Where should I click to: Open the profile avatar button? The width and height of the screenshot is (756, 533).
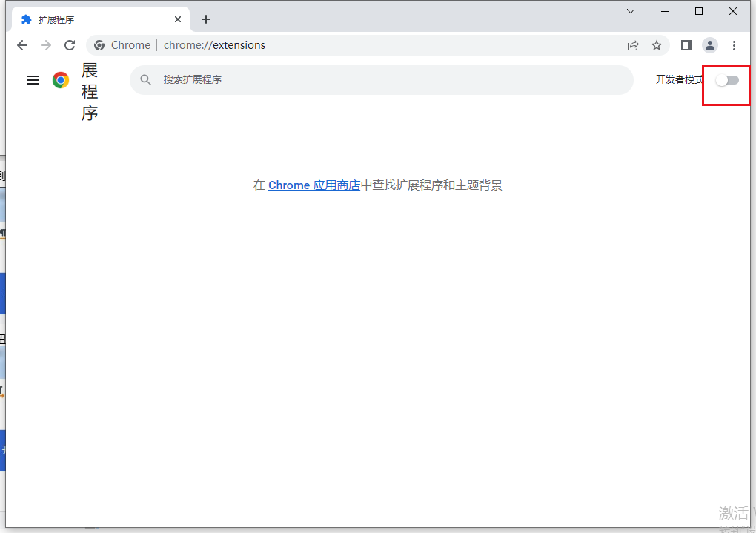click(710, 45)
